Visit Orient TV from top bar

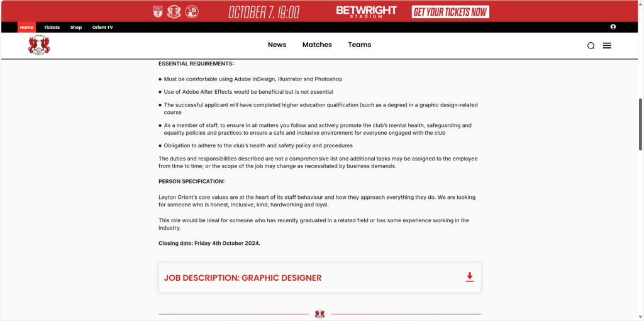click(103, 28)
